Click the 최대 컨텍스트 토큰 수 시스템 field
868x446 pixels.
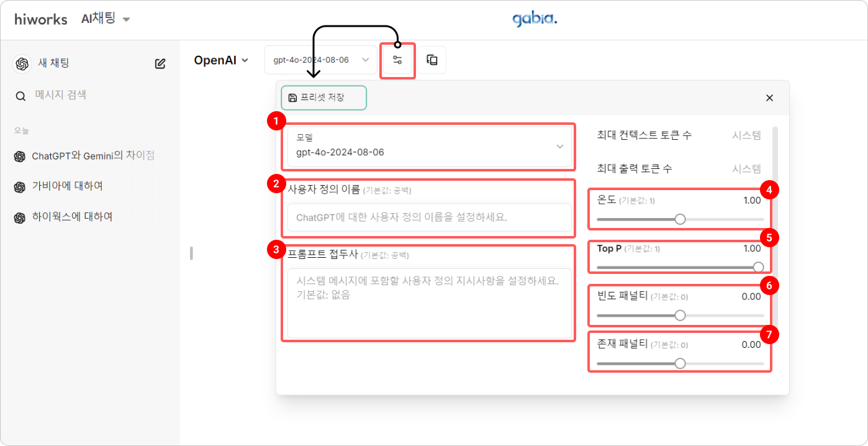coord(746,135)
